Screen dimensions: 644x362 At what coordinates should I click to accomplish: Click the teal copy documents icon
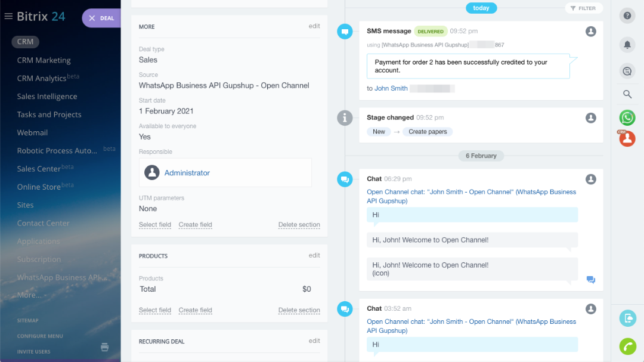tap(627, 318)
